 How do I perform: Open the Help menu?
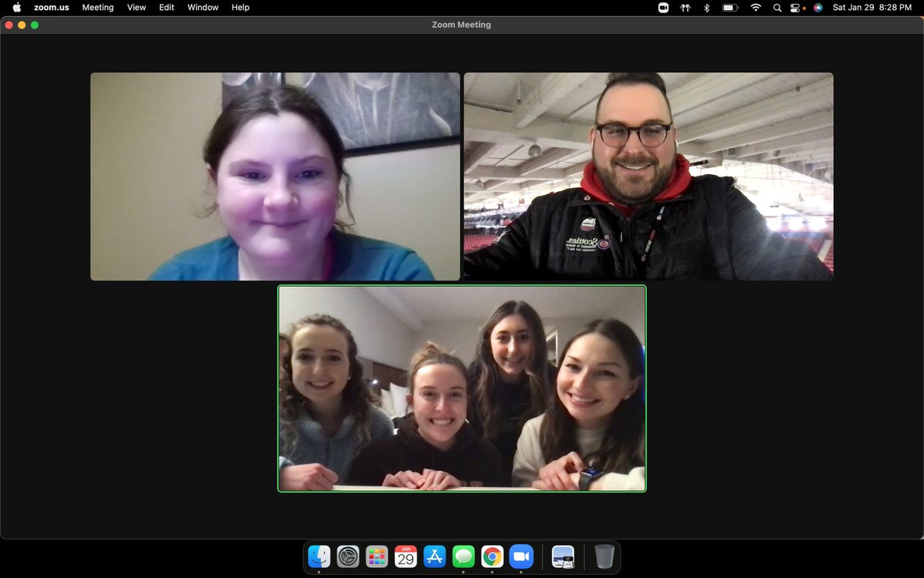[x=240, y=7]
